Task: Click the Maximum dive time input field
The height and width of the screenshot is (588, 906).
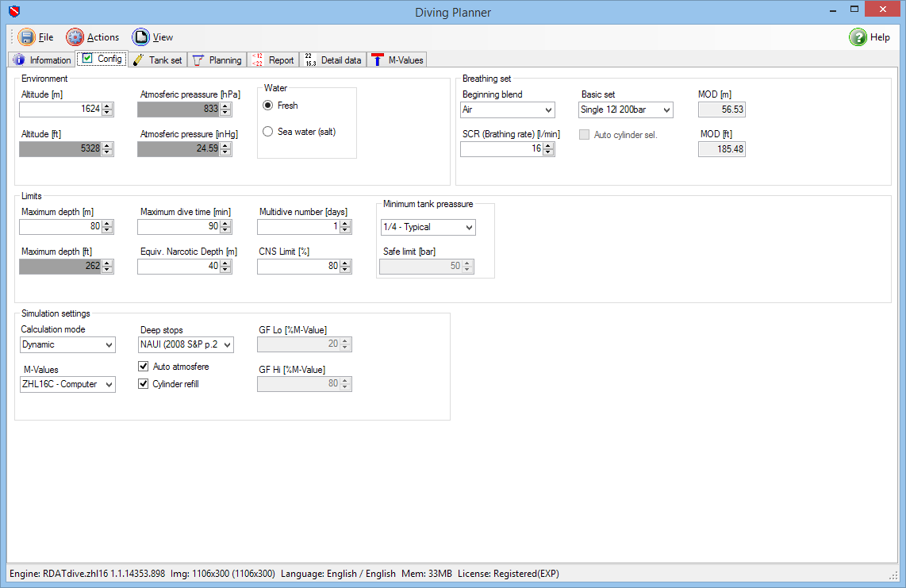Action: click(182, 227)
